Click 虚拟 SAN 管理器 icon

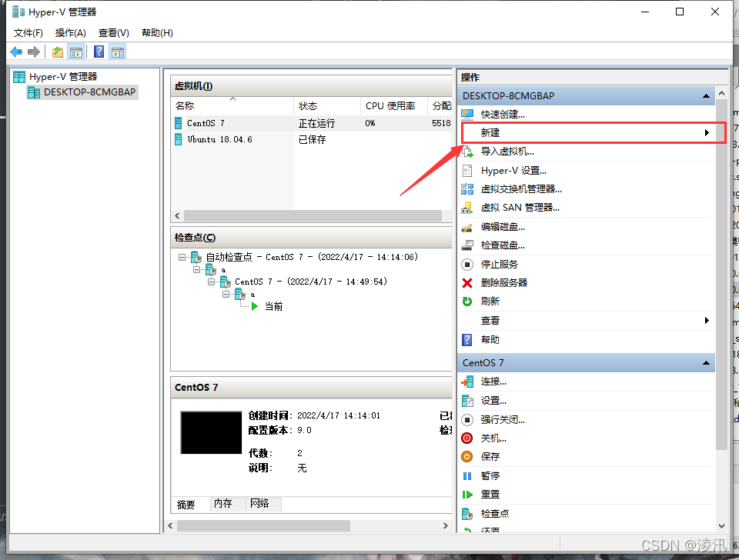(467, 208)
